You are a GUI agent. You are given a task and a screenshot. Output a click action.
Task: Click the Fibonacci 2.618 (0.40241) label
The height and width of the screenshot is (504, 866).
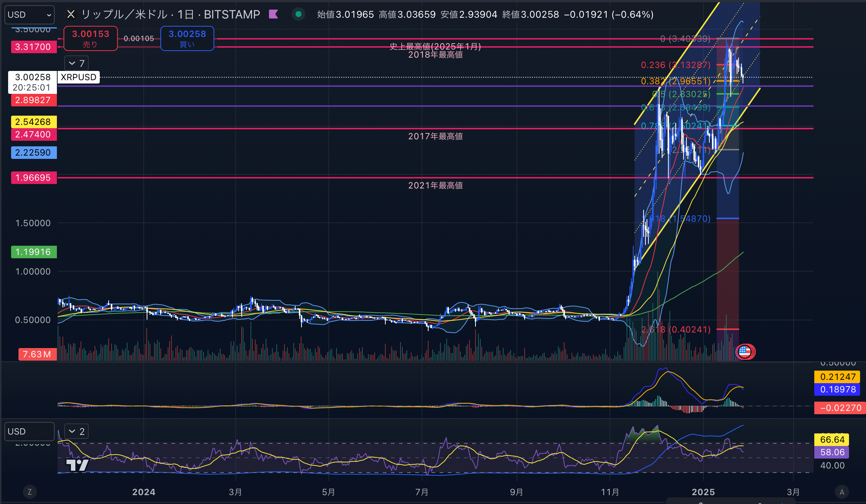(x=676, y=330)
